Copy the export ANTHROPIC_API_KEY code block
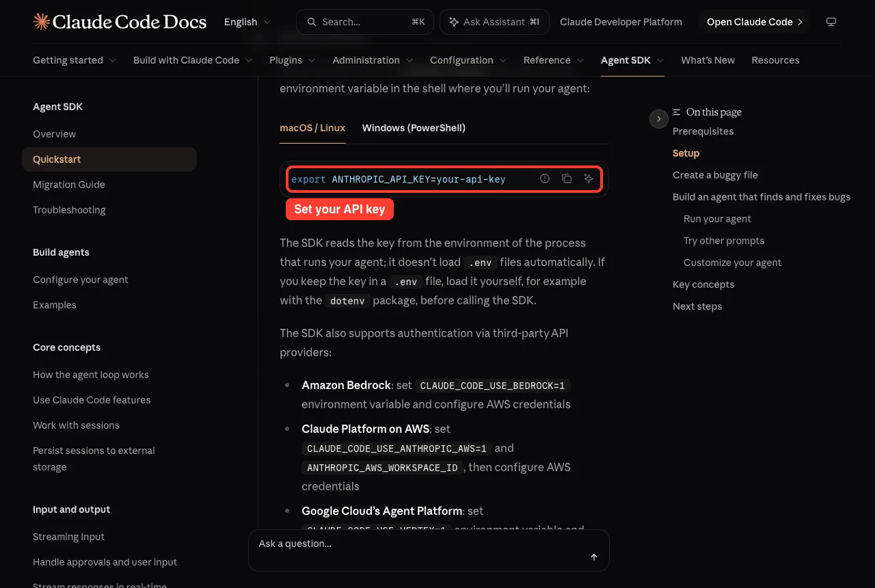Screen dimensions: 875x588 point(567,178)
